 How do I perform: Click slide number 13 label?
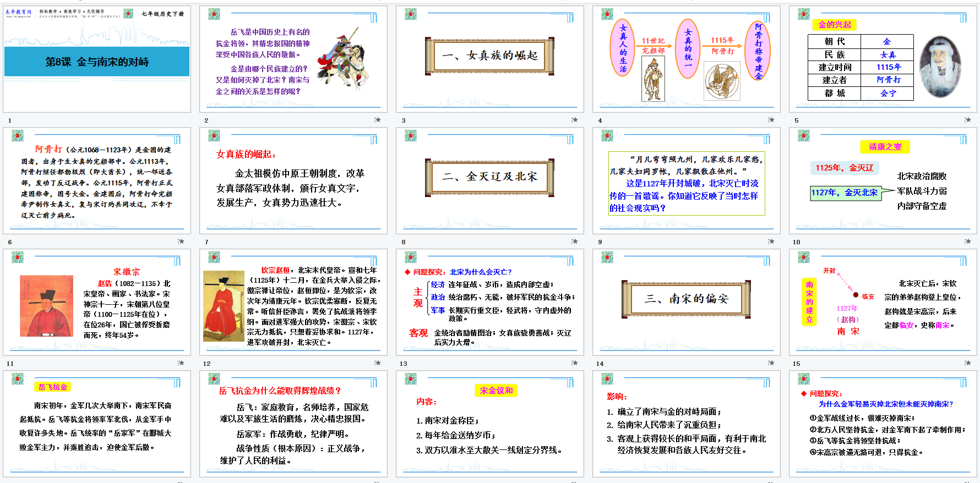click(403, 364)
